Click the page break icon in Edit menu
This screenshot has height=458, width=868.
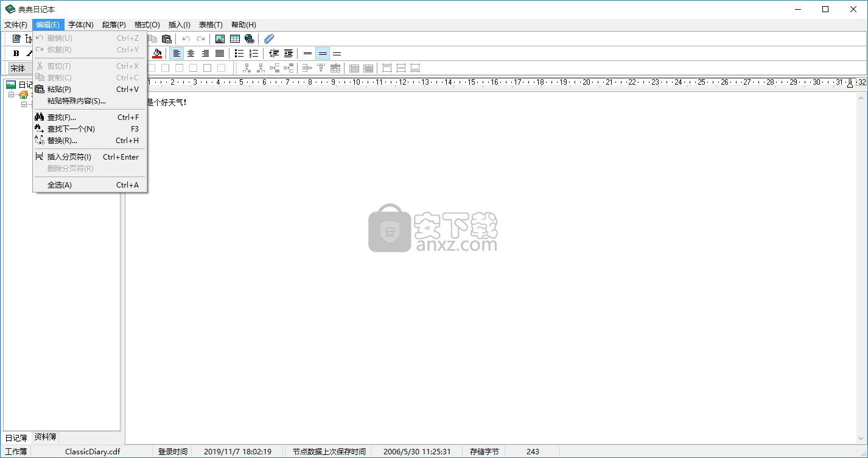40,157
